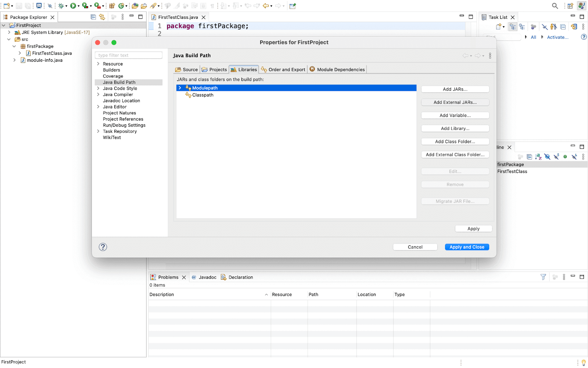Select Classpath in the build path list
The image size is (588, 368).
tap(202, 95)
